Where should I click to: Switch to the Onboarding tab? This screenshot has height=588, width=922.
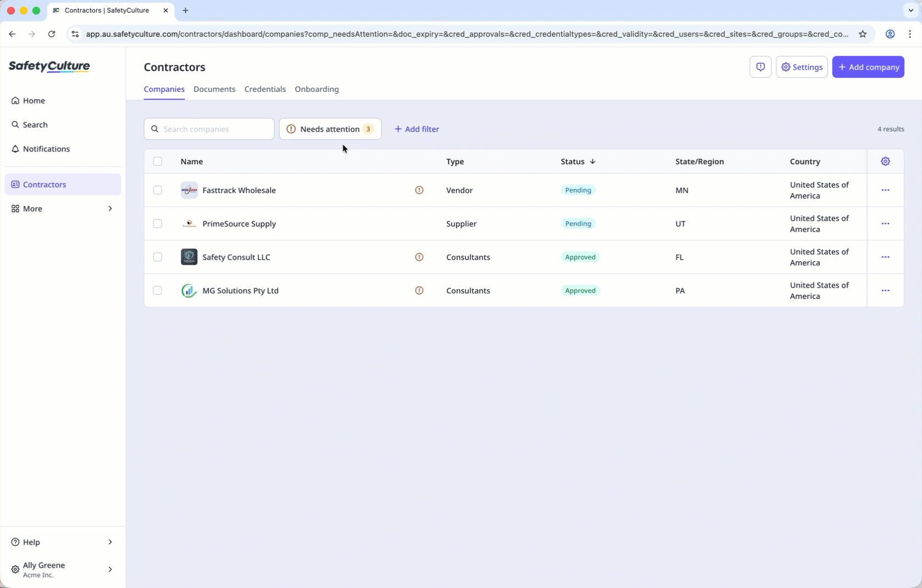click(x=317, y=89)
